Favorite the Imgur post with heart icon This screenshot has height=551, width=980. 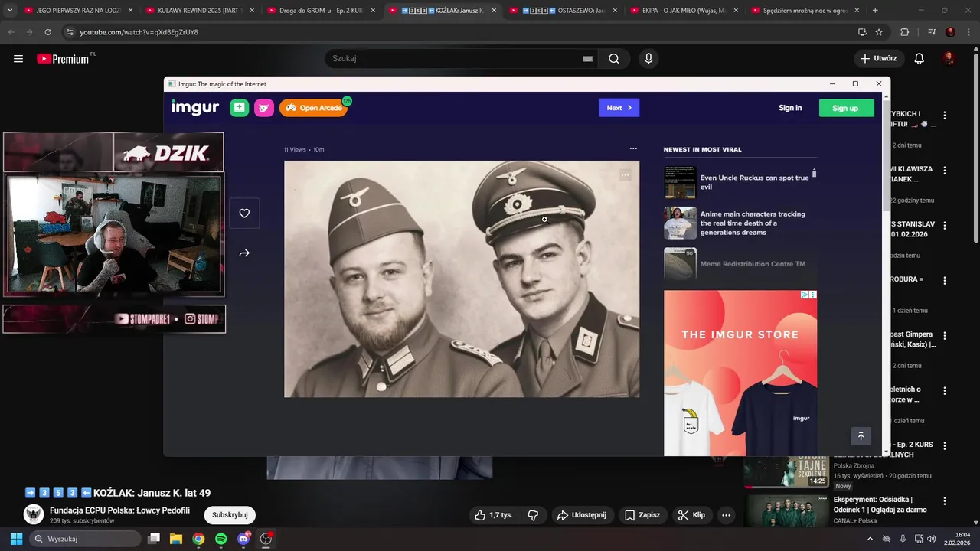tap(244, 214)
